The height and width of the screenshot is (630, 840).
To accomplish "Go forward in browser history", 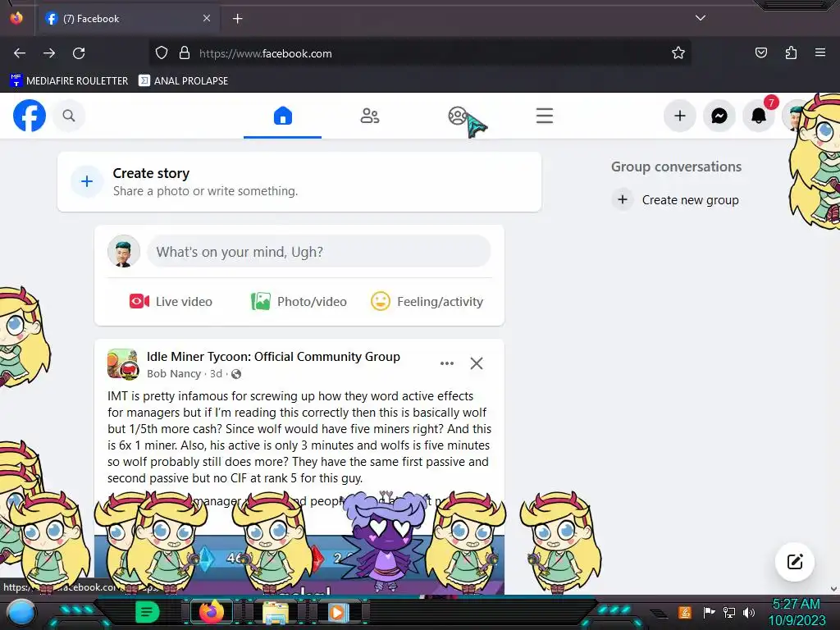I will 49,53.
